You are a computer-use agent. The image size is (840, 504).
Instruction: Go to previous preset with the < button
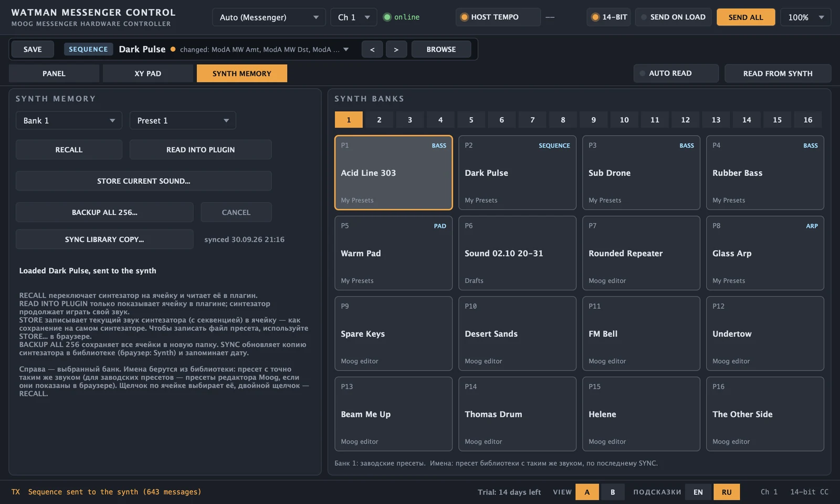tap(372, 49)
